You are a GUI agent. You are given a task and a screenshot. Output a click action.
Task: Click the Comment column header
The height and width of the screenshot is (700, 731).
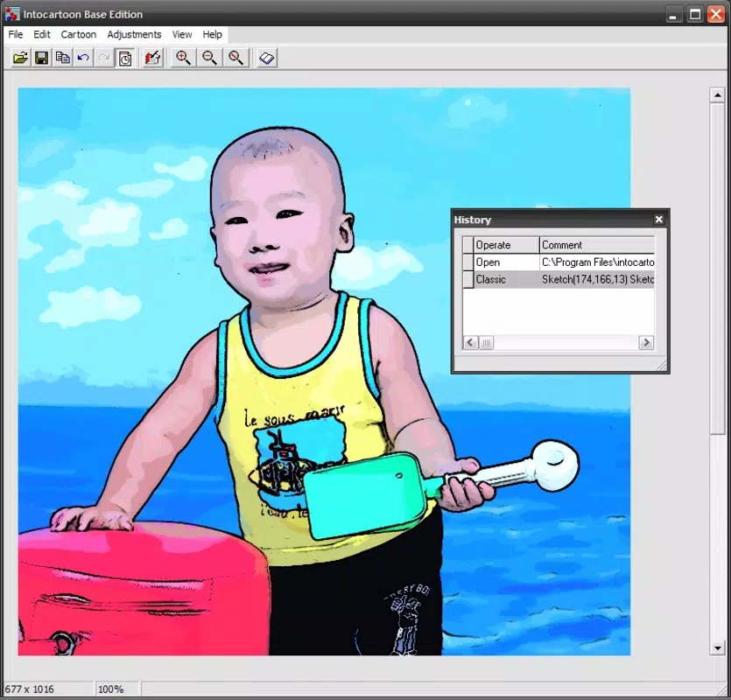click(597, 245)
